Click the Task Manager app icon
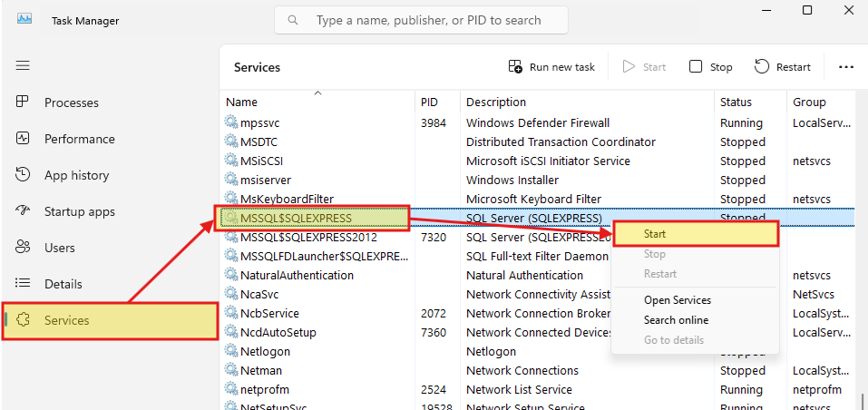 (x=24, y=19)
